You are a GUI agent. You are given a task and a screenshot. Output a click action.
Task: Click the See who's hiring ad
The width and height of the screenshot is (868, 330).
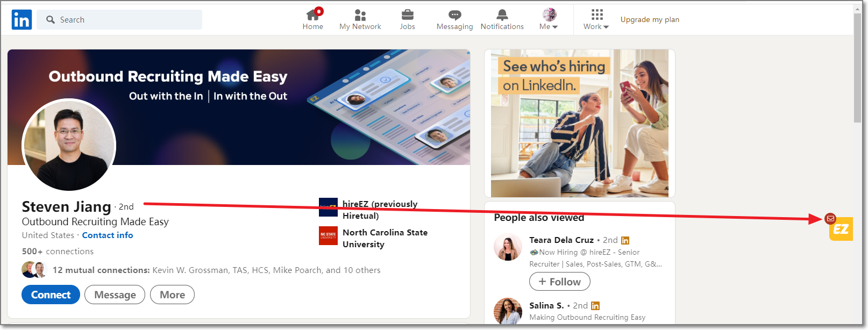[x=580, y=123]
